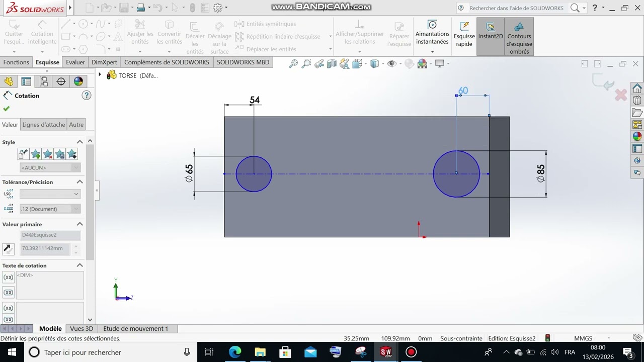644x362 pixels.
Task: Click Add style star icon
Action: (x=36, y=154)
